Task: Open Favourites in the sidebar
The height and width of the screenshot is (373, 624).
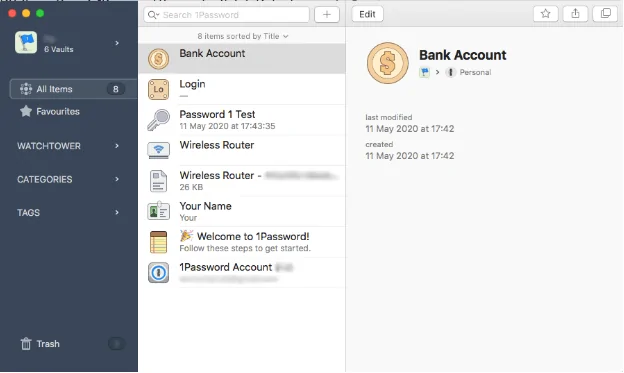Action: (x=58, y=111)
